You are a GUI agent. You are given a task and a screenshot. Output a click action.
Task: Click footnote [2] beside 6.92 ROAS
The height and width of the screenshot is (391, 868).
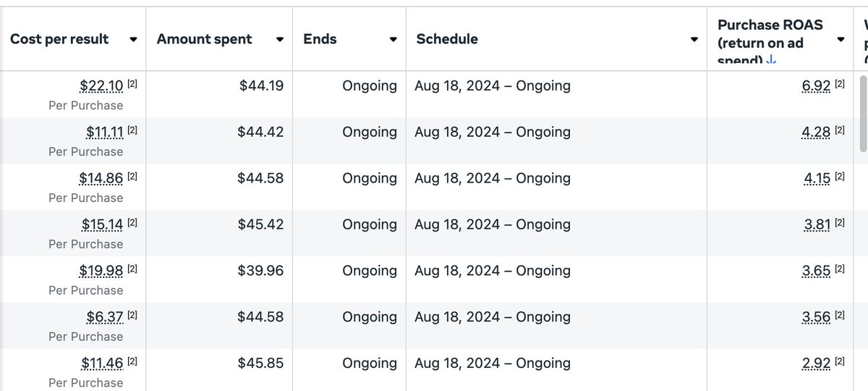[840, 85]
